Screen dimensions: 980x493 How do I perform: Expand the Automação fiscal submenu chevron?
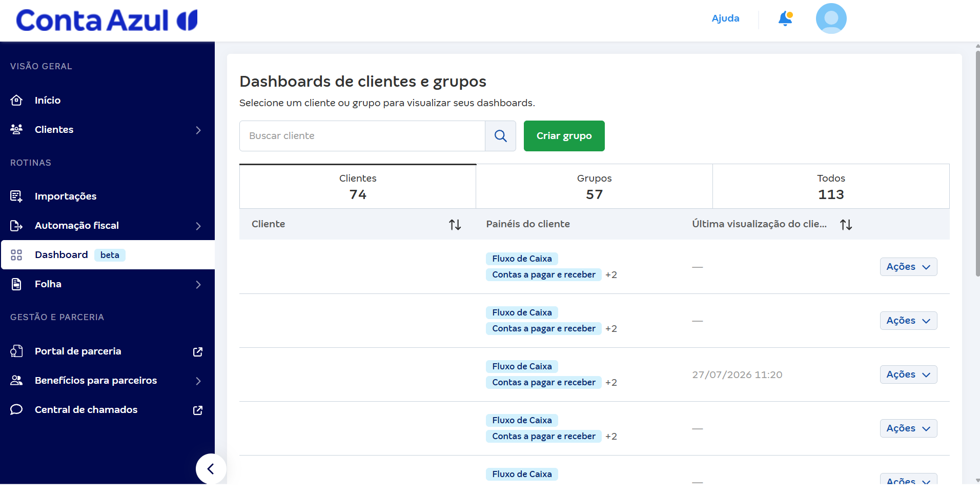click(198, 226)
